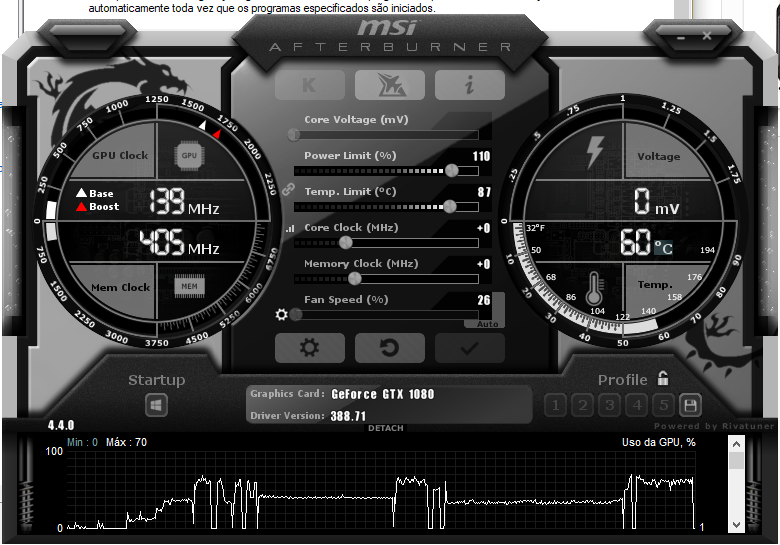Click the graph scrollbar up arrow
Screen dimensions: 780x545
[x=736, y=444]
